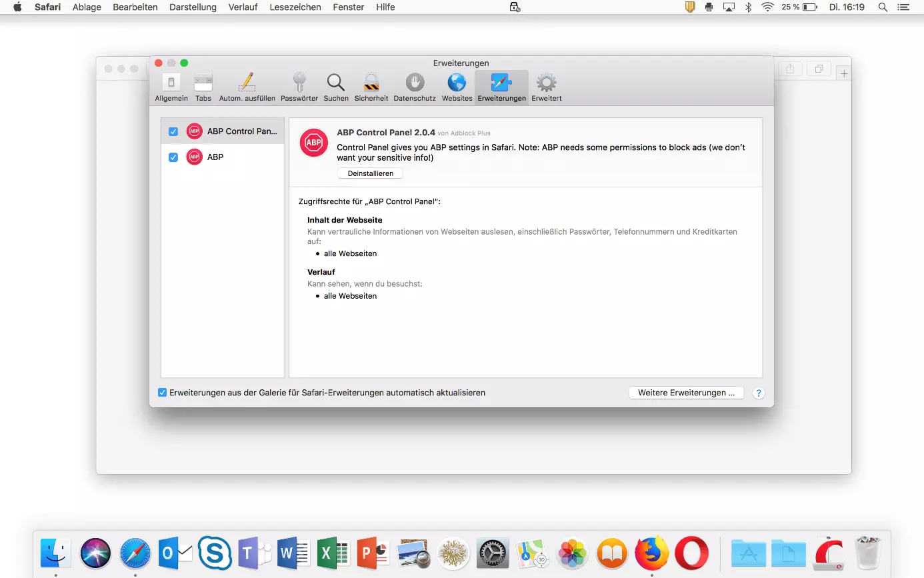The image size is (924, 578).
Task: Open the Suchen preferences pane
Action: point(336,87)
